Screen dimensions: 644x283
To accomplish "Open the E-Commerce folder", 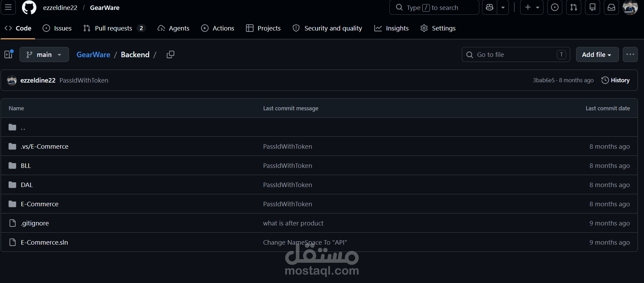I will (x=39, y=204).
